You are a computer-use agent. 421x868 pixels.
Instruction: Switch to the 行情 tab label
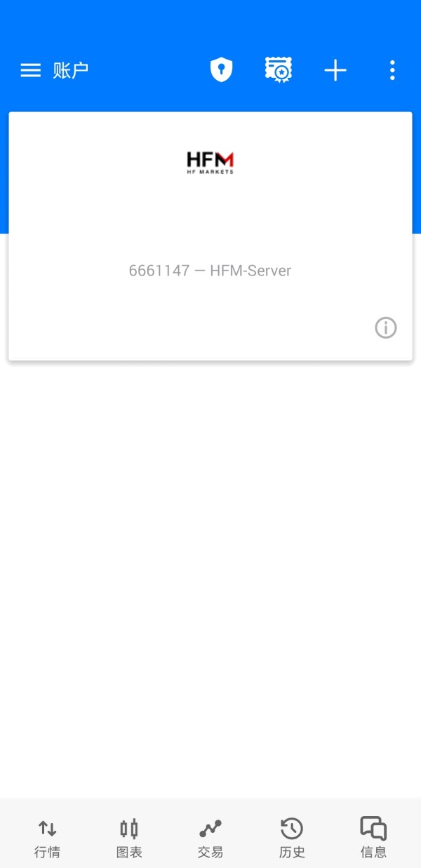[x=47, y=853]
